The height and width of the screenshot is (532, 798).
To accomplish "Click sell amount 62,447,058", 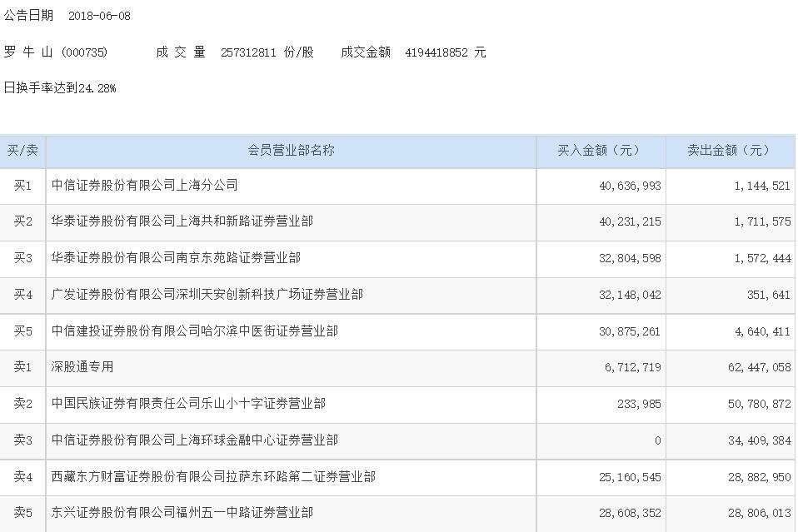I will [760, 367].
